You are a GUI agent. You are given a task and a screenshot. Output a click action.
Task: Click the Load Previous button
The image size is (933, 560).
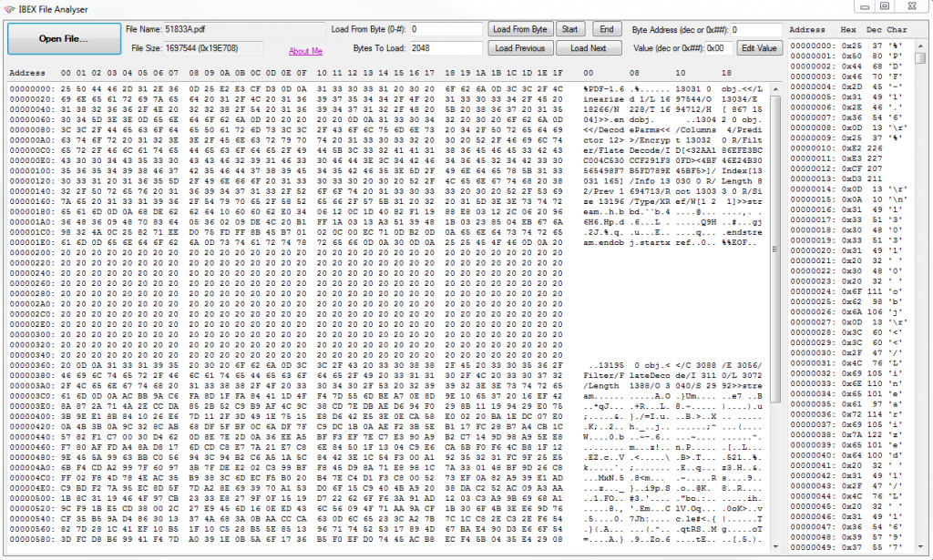pyautogui.click(x=520, y=48)
